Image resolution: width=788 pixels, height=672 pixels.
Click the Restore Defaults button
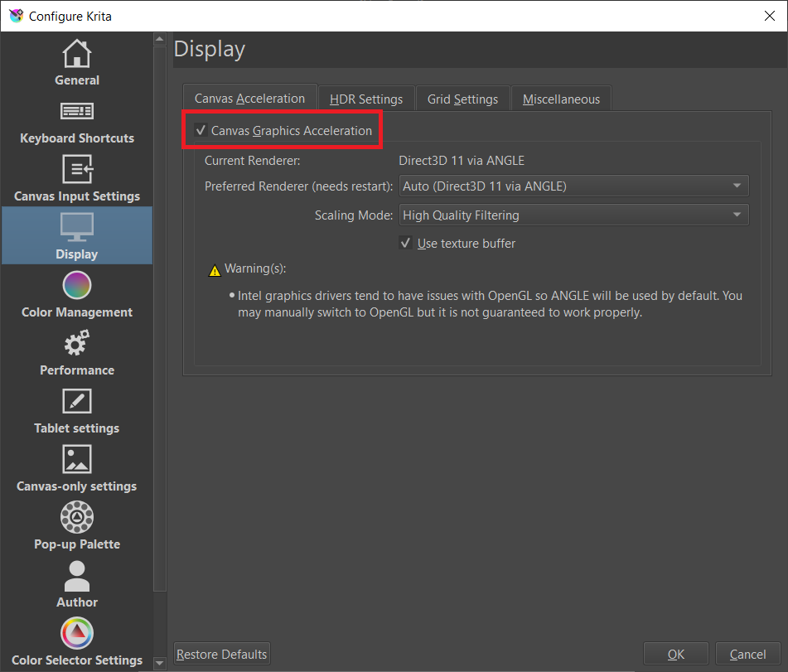click(x=221, y=654)
